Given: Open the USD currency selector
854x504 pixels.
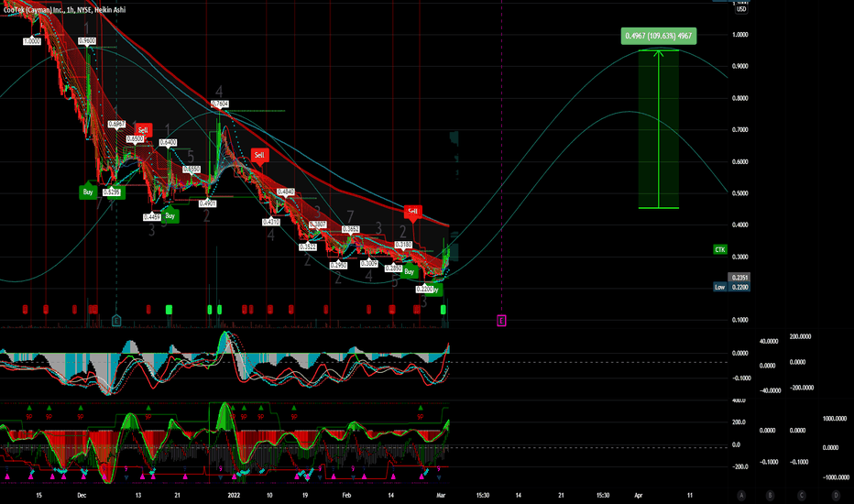Looking at the screenshot, I should [741, 9].
